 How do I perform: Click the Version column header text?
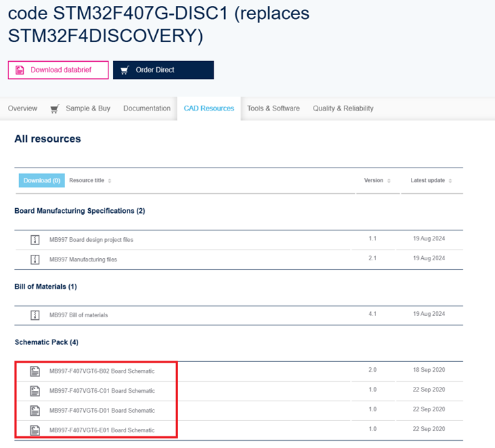click(373, 180)
